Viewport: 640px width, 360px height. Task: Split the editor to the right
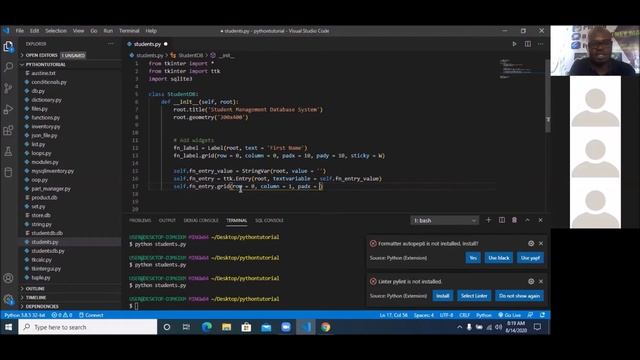[x=528, y=44]
